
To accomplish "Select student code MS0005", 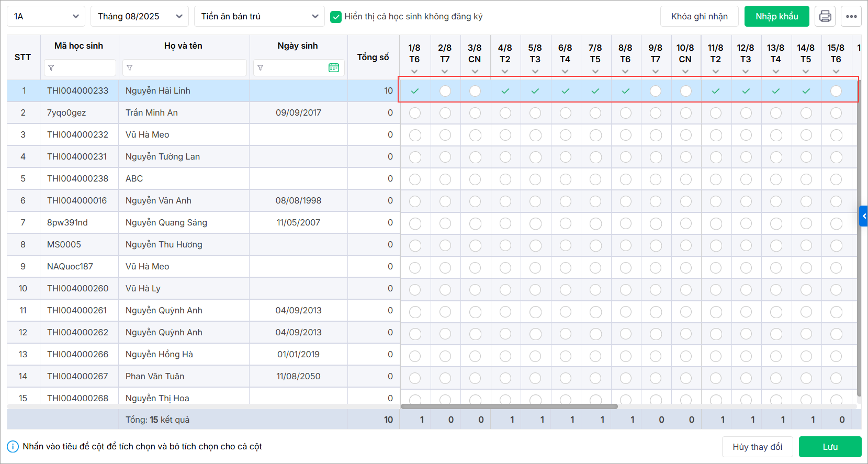I will (x=64, y=244).
